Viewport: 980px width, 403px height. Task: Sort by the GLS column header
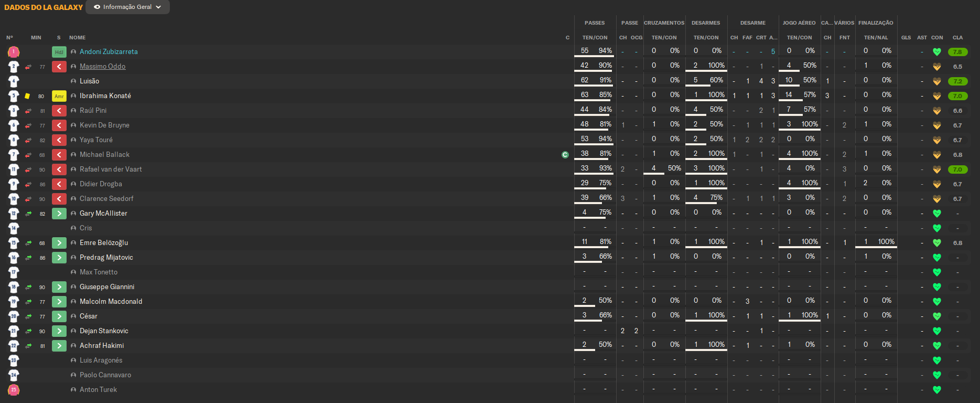point(906,37)
